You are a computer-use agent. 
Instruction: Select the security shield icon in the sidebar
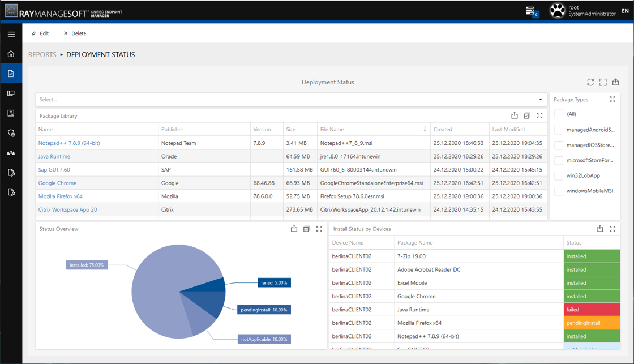11,132
